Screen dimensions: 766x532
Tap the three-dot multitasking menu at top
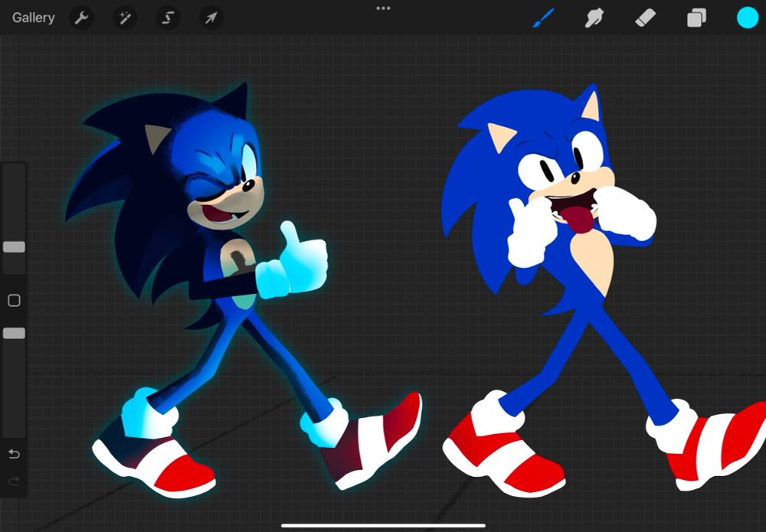coord(383,8)
